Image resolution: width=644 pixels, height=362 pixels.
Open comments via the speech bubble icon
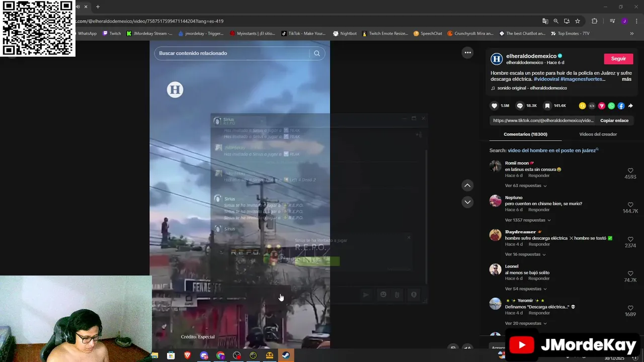click(520, 106)
